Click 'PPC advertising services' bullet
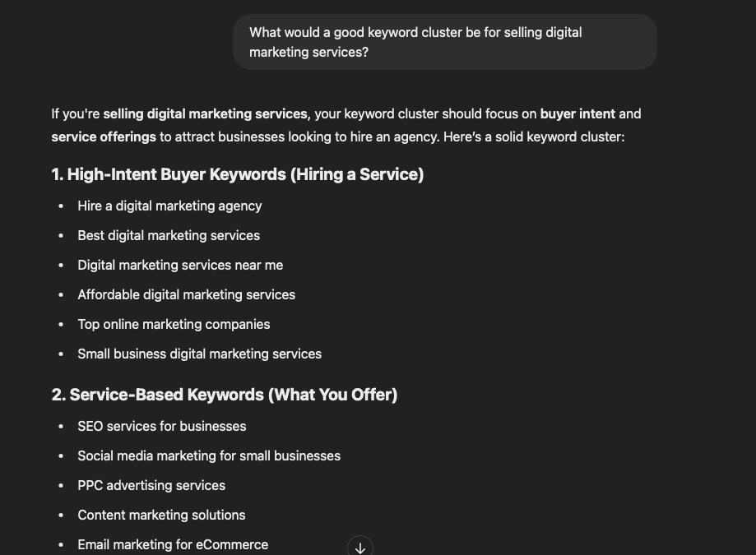The width and height of the screenshot is (756, 555). click(151, 485)
